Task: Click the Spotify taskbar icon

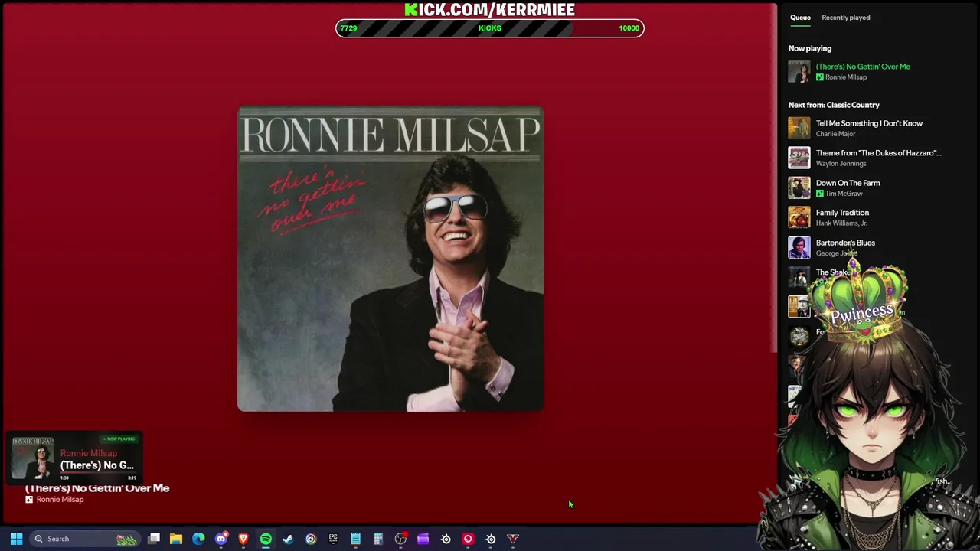Action: click(x=266, y=539)
